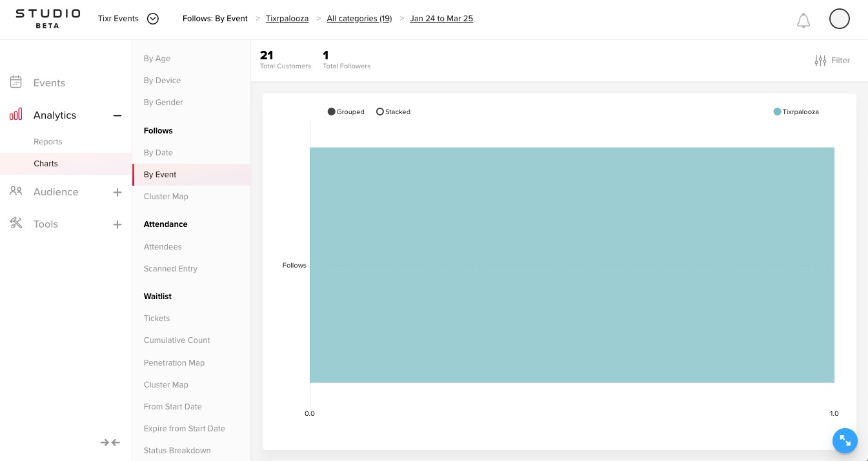Click the Waitlist section header

click(x=157, y=297)
